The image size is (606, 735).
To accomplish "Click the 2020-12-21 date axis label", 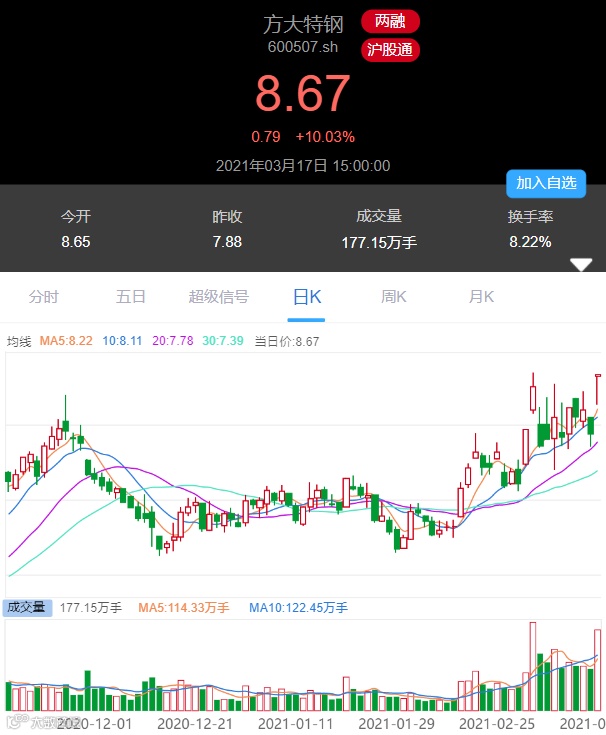I will 195,724.
